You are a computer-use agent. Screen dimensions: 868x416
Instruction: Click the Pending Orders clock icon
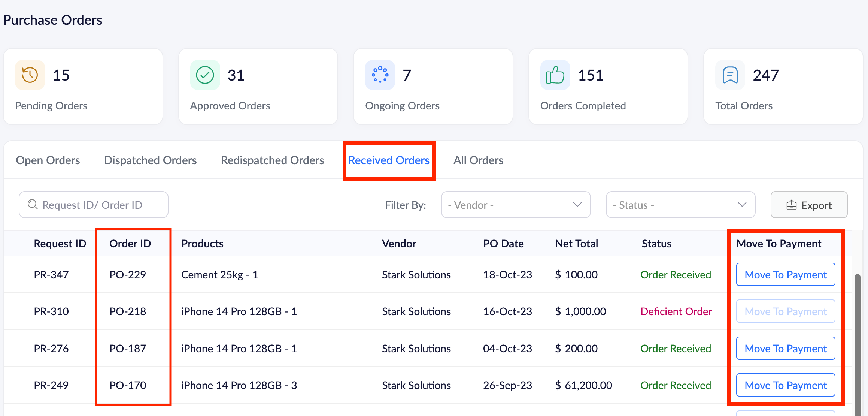[30, 75]
